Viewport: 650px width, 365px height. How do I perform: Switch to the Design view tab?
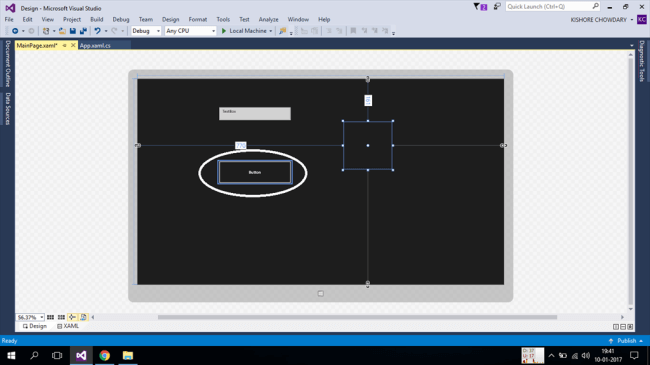click(x=35, y=326)
